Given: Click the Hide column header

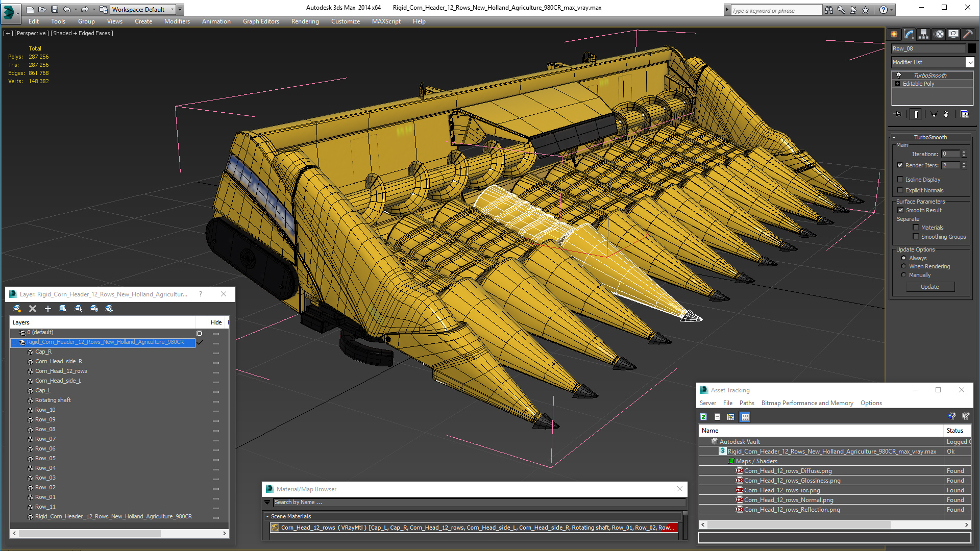Looking at the screenshot, I should click(216, 322).
